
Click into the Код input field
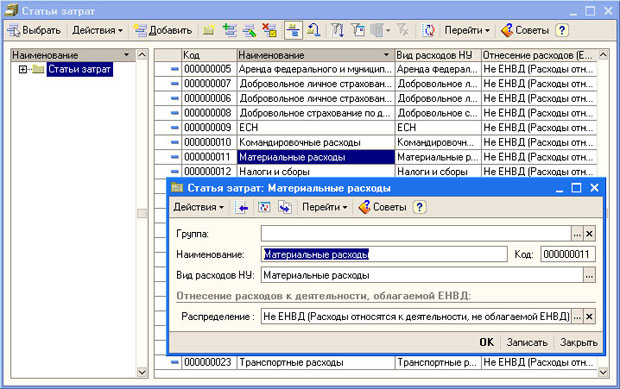point(568,254)
